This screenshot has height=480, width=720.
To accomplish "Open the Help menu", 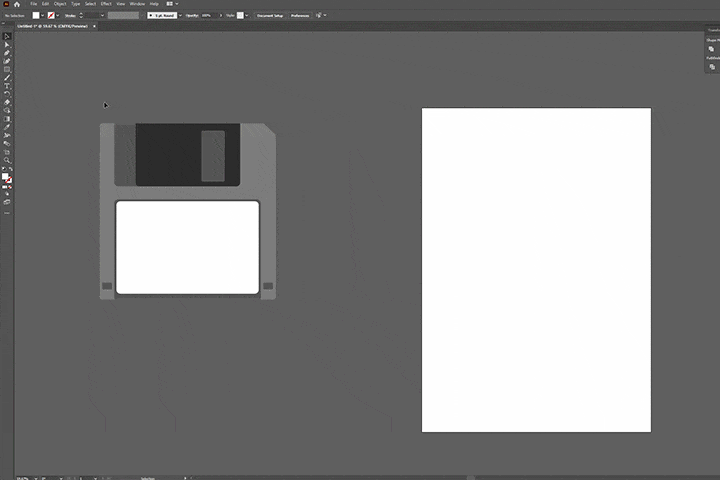I will [x=154, y=4].
